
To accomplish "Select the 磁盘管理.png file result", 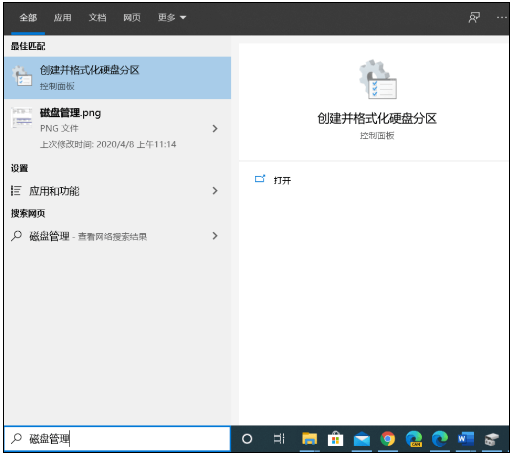I will pos(118,128).
